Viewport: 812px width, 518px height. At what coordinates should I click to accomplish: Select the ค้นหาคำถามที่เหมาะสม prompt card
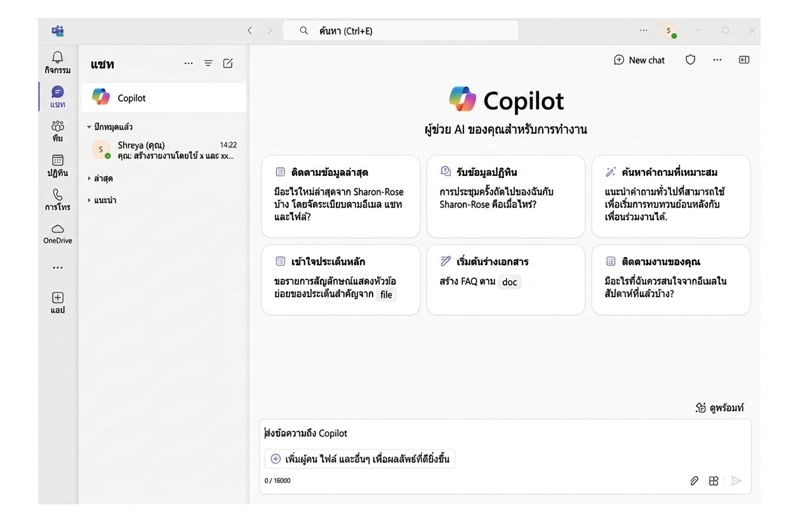click(x=671, y=196)
